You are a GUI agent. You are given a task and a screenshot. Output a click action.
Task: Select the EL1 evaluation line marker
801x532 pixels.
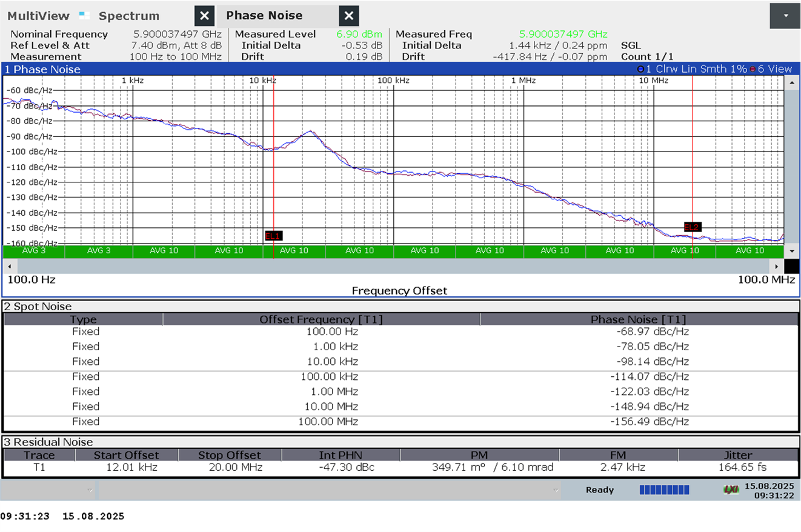[273, 236]
